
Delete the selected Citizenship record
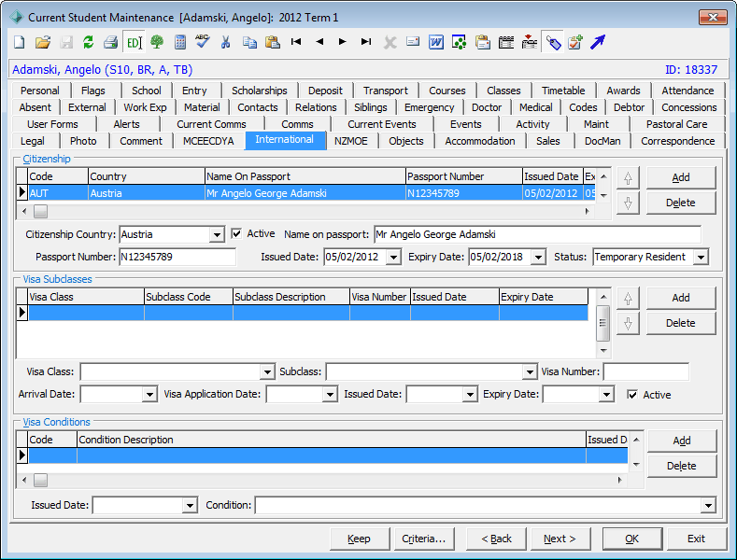(681, 203)
